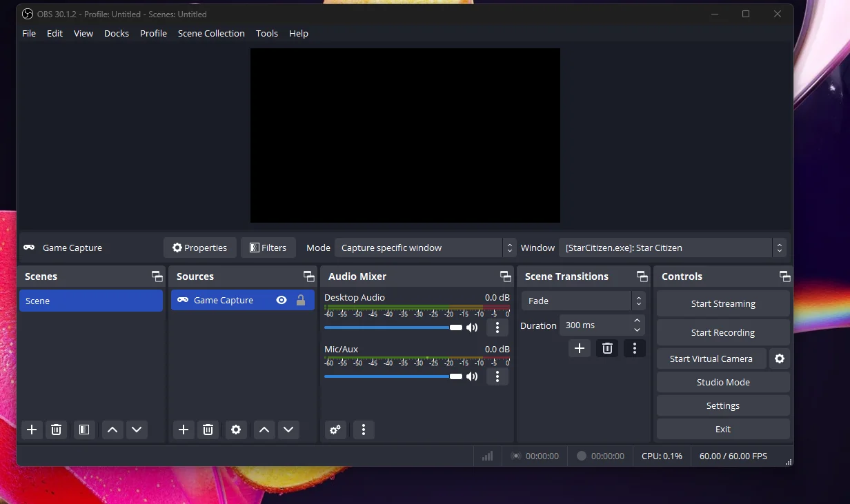Adjust Mic/Aux volume slider
This screenshot has height=504, width=850.
[393, 376]
